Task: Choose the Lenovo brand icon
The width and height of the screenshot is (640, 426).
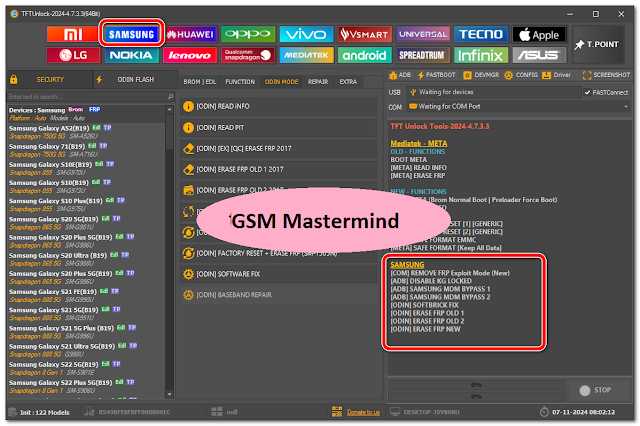Action: coord(190,55)
